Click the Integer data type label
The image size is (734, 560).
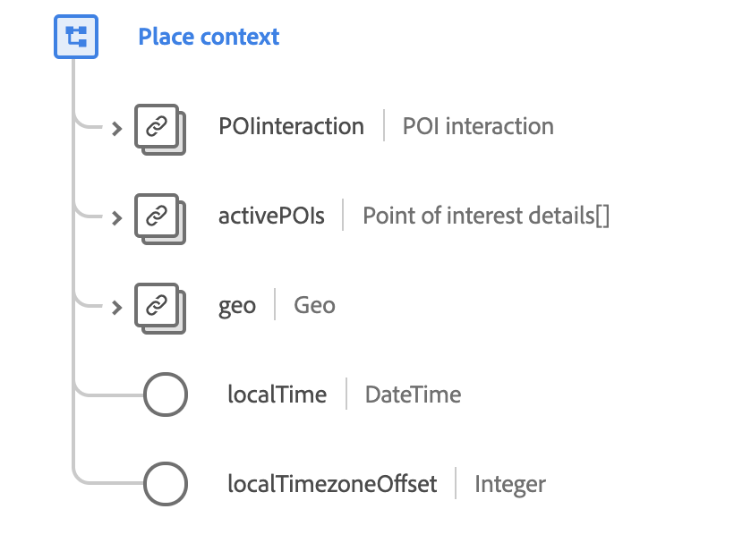click(510, 484)
